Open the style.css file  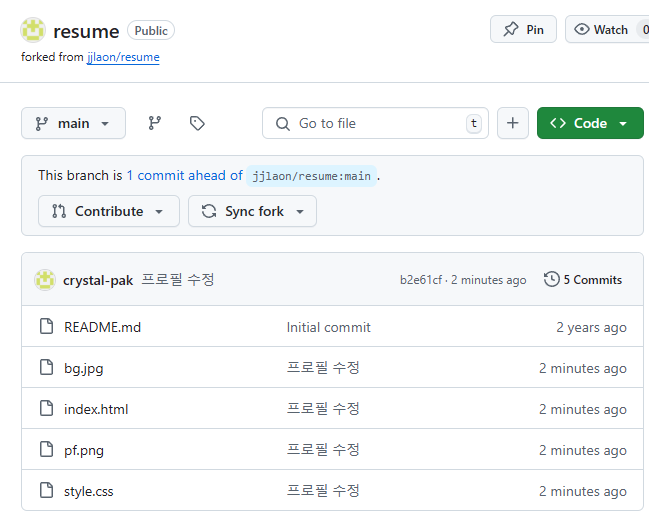click(89, 491)
